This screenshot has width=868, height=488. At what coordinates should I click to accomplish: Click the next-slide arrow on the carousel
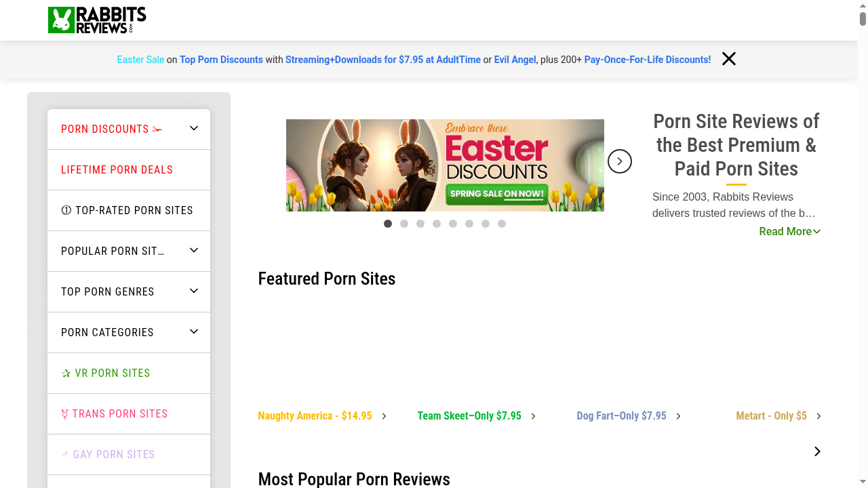tap(619, 161)
